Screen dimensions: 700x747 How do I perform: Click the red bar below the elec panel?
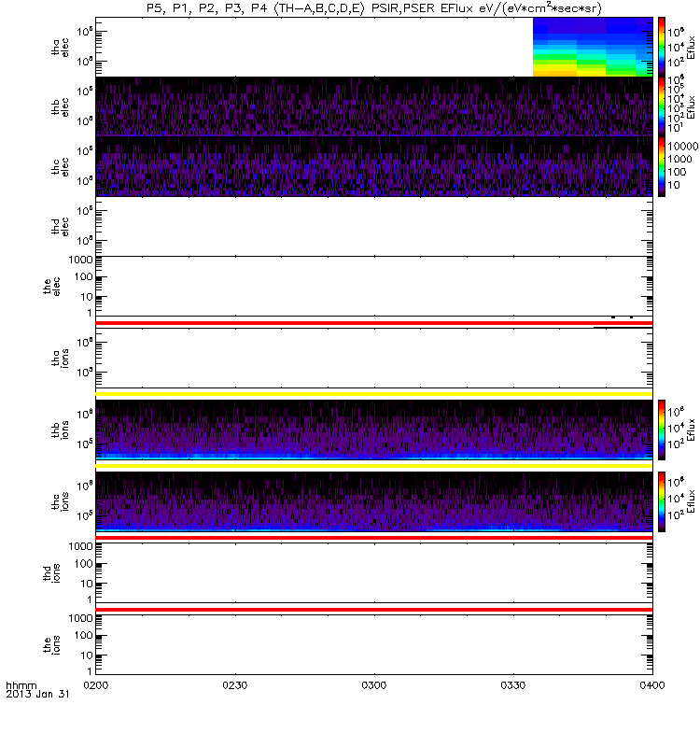[x=374, y=323]
